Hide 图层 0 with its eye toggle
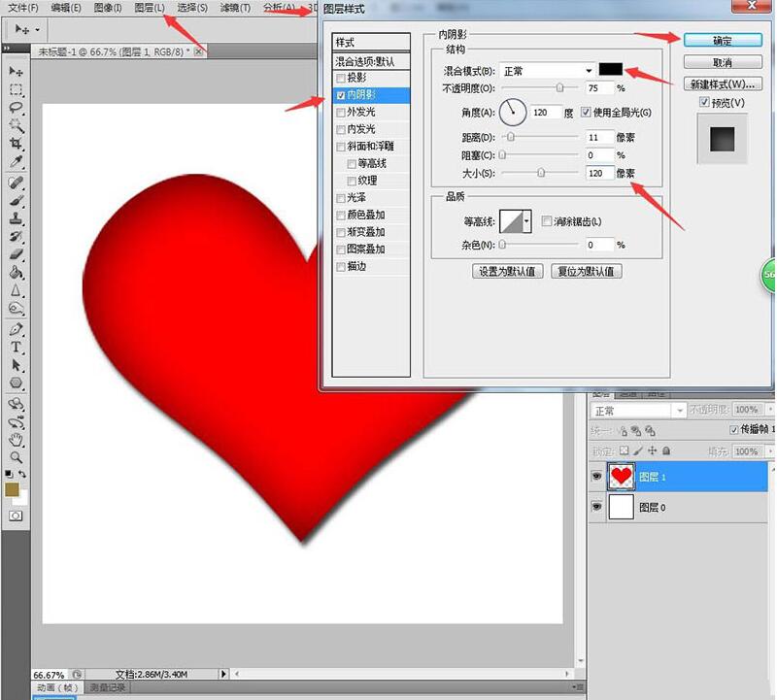This screenshot has height=700, width=777. 597,507
